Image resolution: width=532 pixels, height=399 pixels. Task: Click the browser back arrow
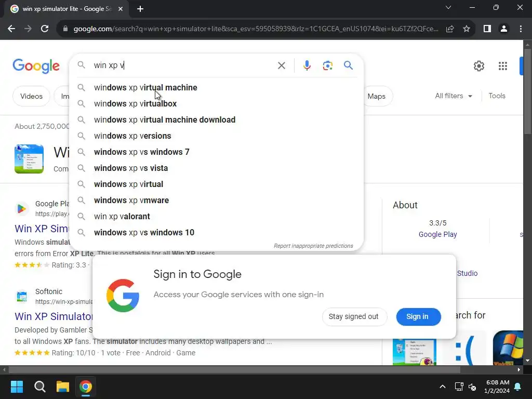pos(11,29)
